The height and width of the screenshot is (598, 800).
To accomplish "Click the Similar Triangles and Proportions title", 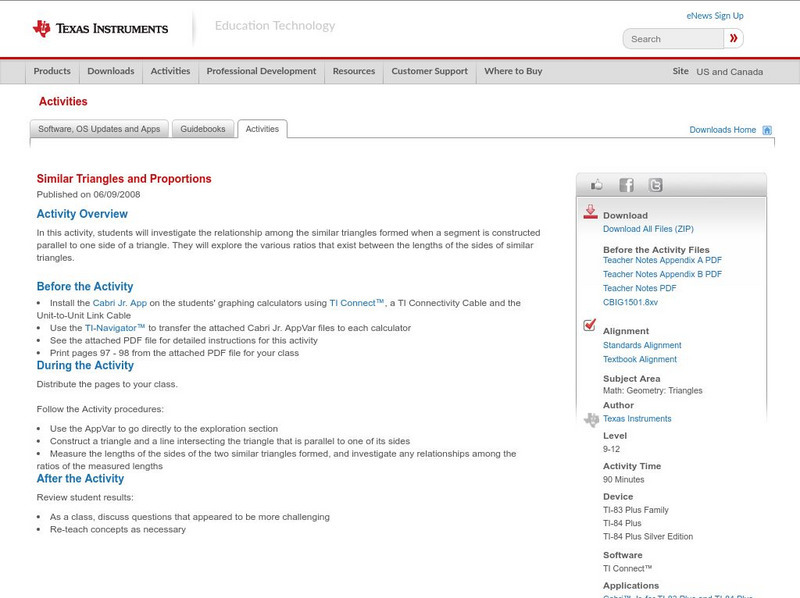I will pos(124,179).
